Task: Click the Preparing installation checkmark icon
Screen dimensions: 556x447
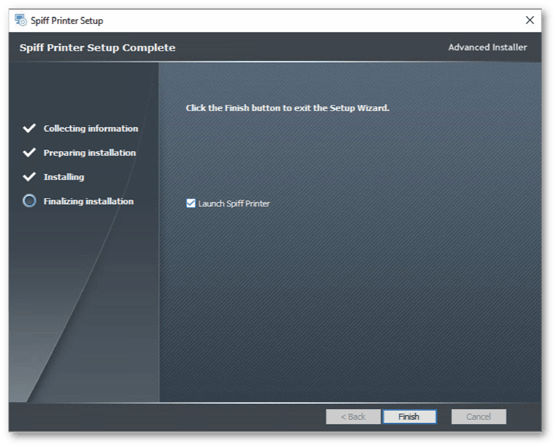Action: pos(29,152)
